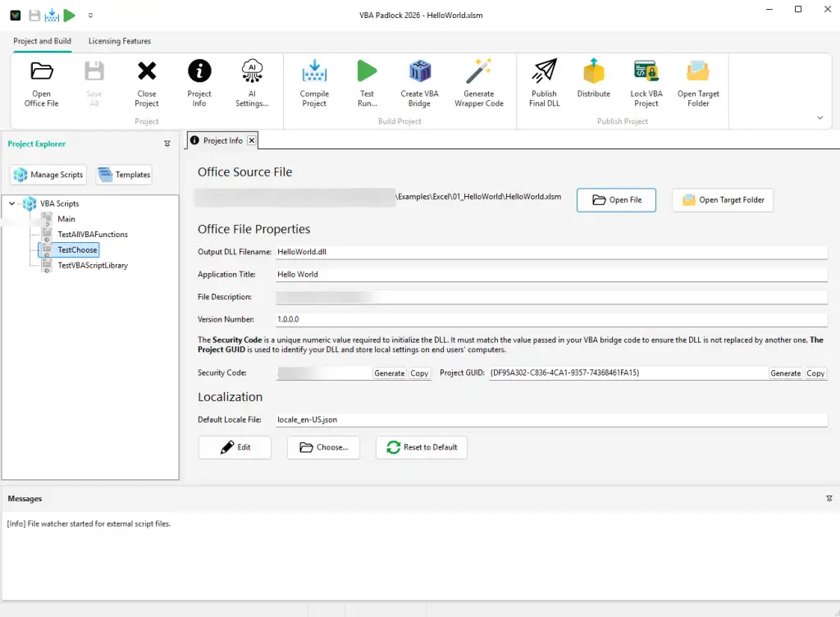Screen dimensions: 840x617
Task: Pin the Project Explorer panel
Action: [x=167, y=143]
